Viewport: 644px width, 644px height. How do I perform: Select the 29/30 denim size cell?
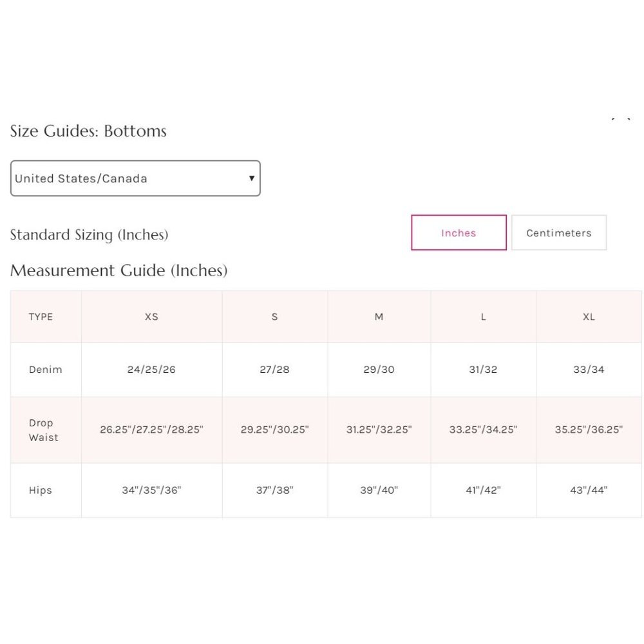point(379,370)
